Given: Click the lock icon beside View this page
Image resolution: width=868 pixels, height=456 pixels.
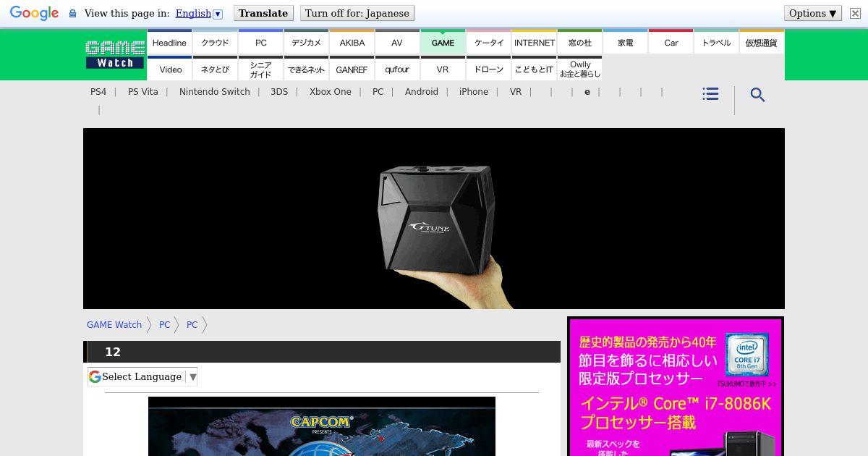Looking at the screenshot, I should click(72, 14).
